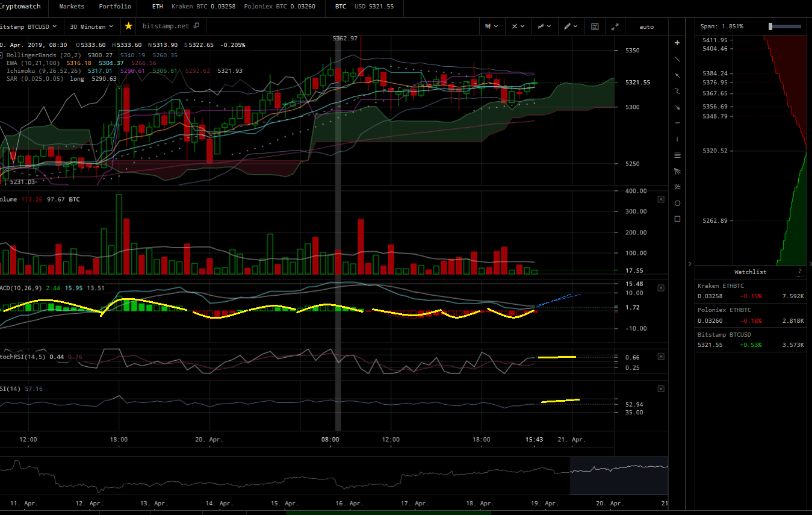Open Kraken BTC 0.03258 price link
The height and width of the screenshot is (515, 812).
(203, 7)
